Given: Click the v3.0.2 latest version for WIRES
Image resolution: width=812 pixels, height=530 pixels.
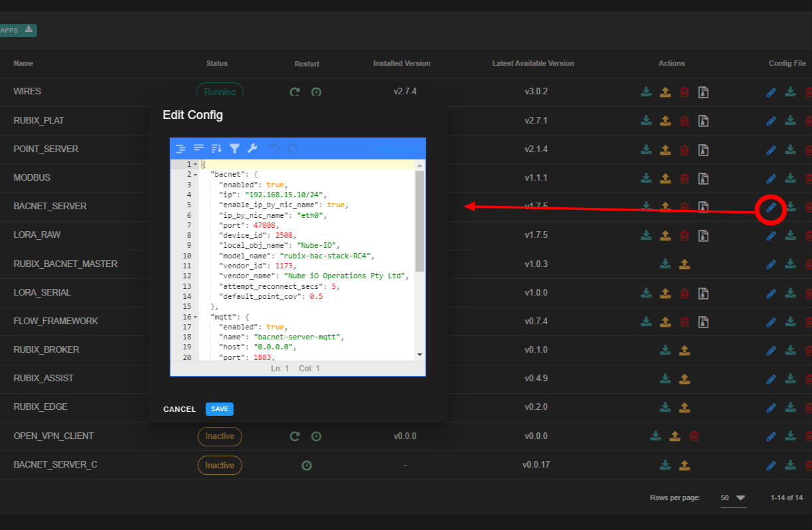Looking at the screenshot, I should pyautogui.click(x=535, y=92).
